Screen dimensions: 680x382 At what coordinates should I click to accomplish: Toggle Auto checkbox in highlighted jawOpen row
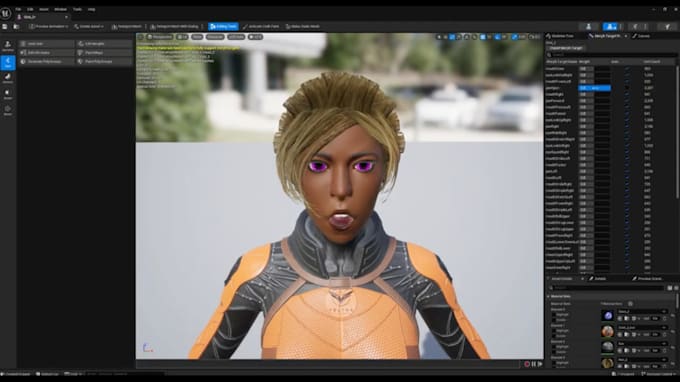point(627,88)
